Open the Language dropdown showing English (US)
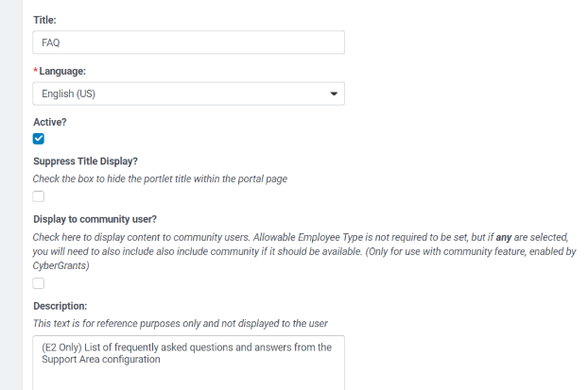 [189, 93]
